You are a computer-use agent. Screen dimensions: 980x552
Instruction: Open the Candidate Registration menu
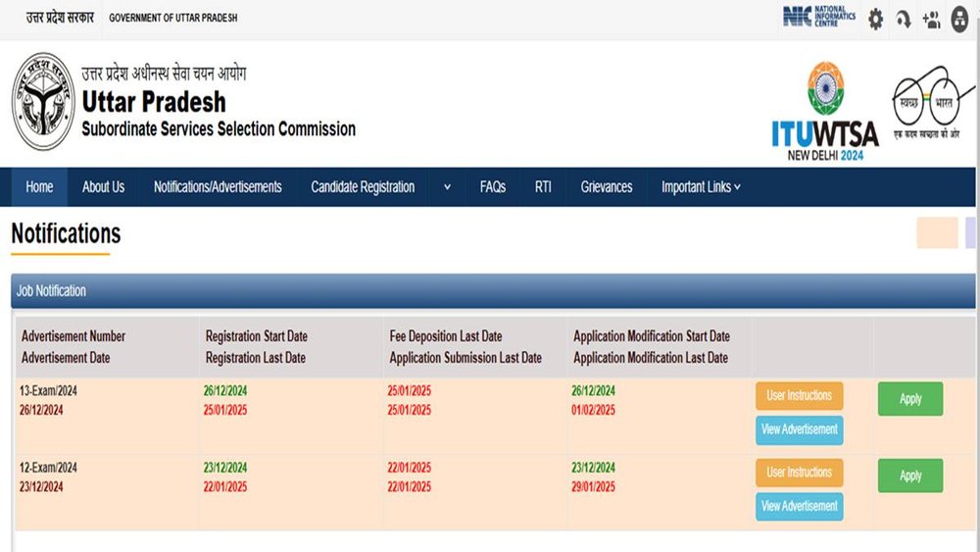click(x=363, y=187)
